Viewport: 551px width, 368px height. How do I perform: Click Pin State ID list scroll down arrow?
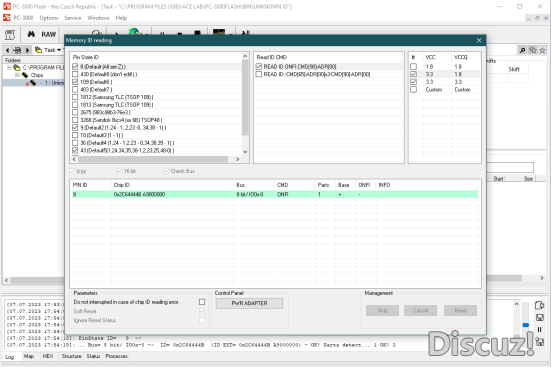click(x=245, y=152)
